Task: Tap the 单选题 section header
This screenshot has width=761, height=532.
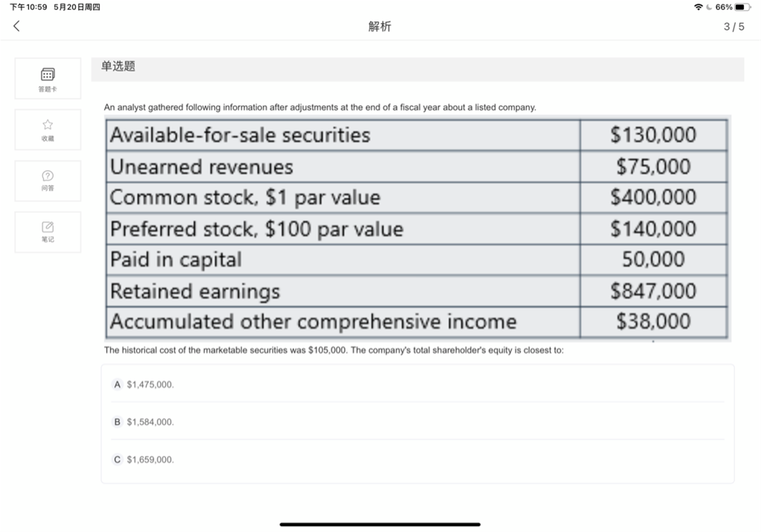Action: 119,67
